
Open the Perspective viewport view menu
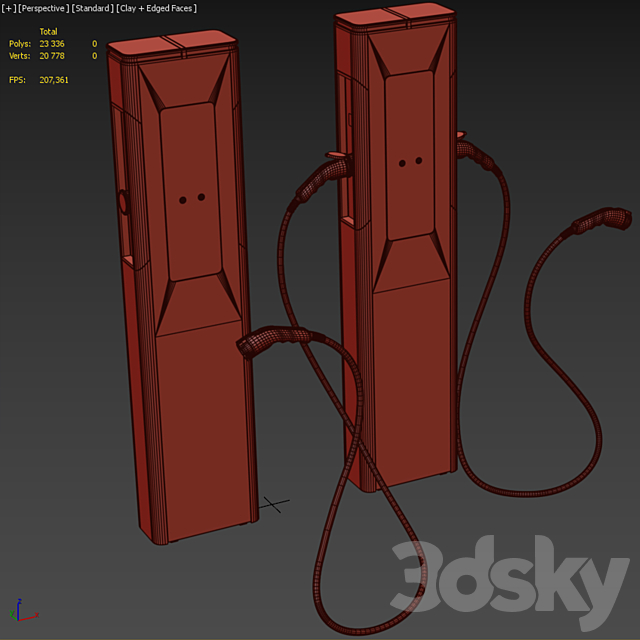[44, 8]
